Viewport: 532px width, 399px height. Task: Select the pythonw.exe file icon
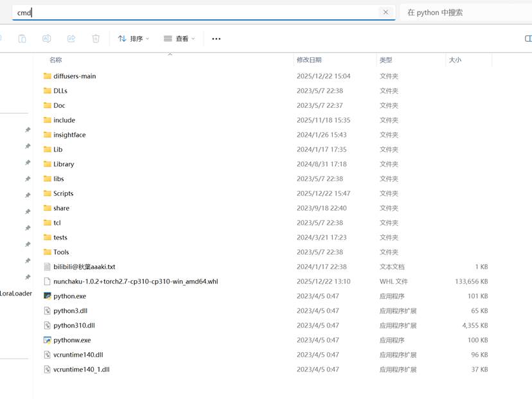tap(48, 340)
